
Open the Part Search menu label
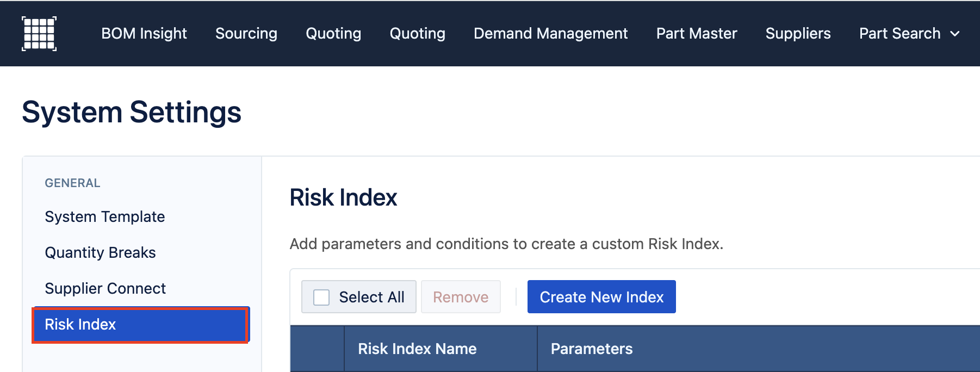pos(900,34)
